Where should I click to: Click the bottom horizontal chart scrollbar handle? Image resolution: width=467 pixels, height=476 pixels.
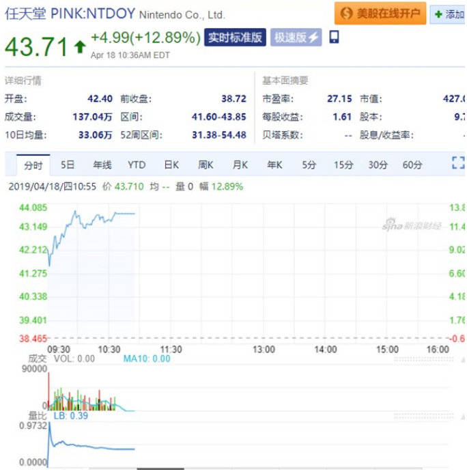pyautogui.click(x=160, y=468)
